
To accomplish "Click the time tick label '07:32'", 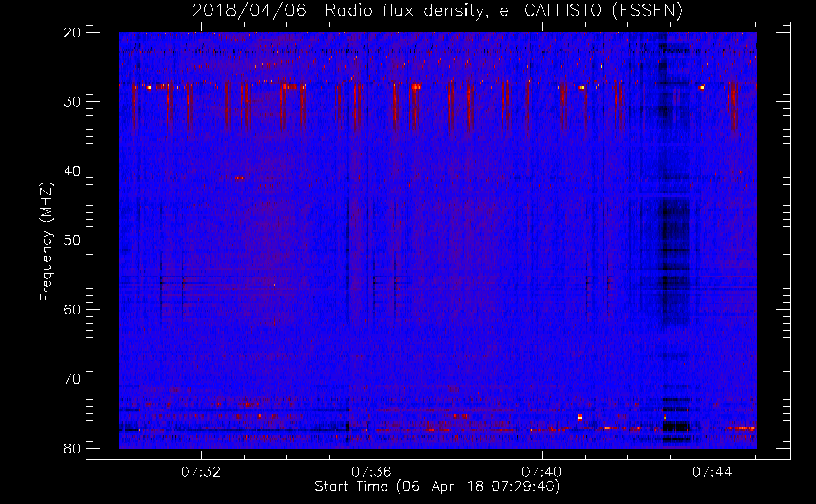I will coord(201,472).
